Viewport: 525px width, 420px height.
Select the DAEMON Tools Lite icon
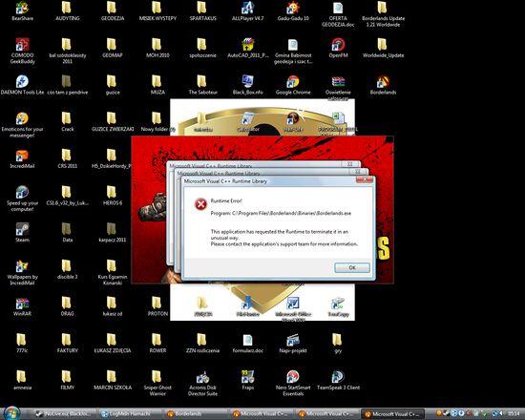23,85
